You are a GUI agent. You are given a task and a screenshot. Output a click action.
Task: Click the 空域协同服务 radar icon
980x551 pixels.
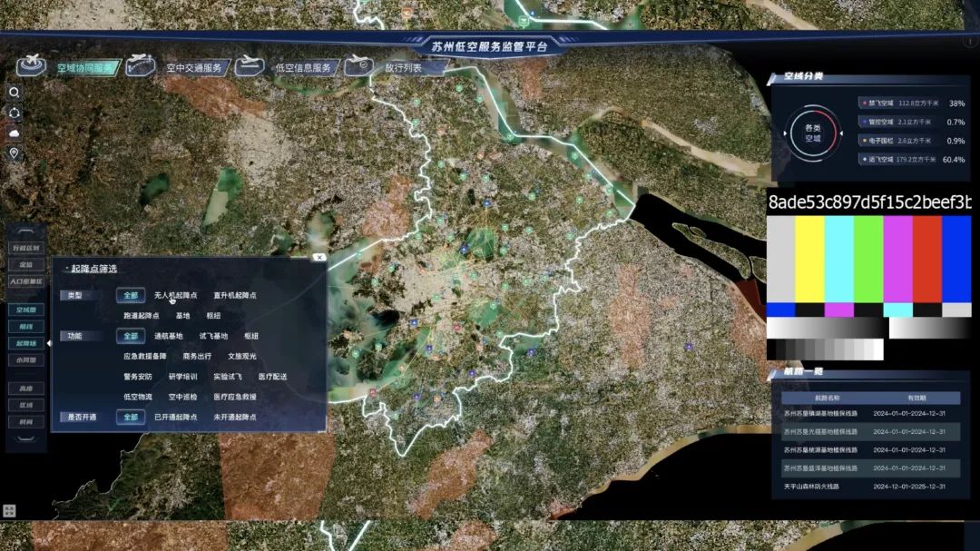tap(33, 65)
